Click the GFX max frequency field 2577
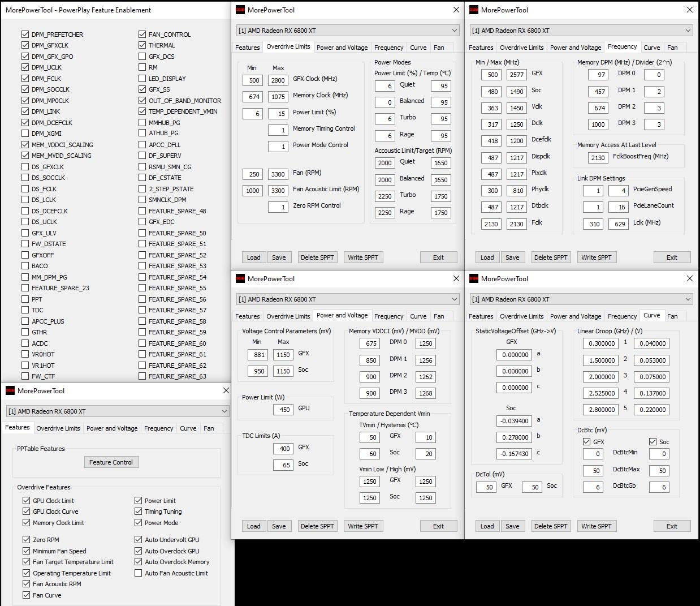This screenshot has width=700, height=606. [516, 75]
